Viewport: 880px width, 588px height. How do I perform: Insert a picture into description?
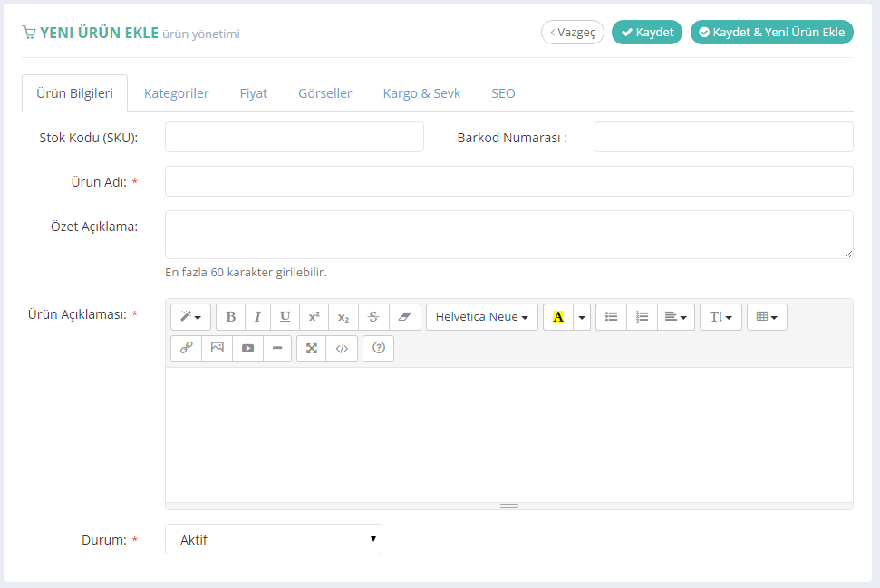pos(217,348)
